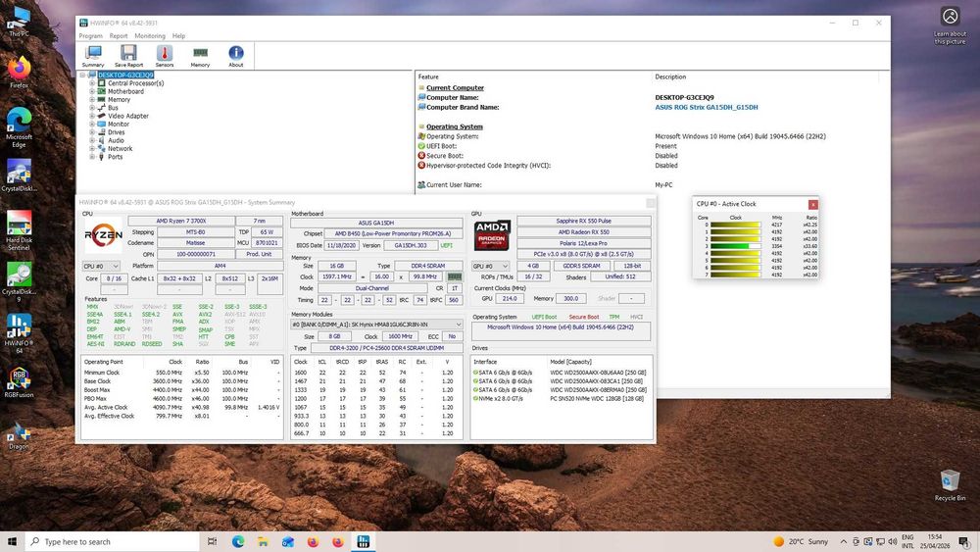The width and height of the screenshot is (980, 552).
Task: Open the GPU #0 selector dropdown
Action: pyautogui.click(x=491, y=267)
